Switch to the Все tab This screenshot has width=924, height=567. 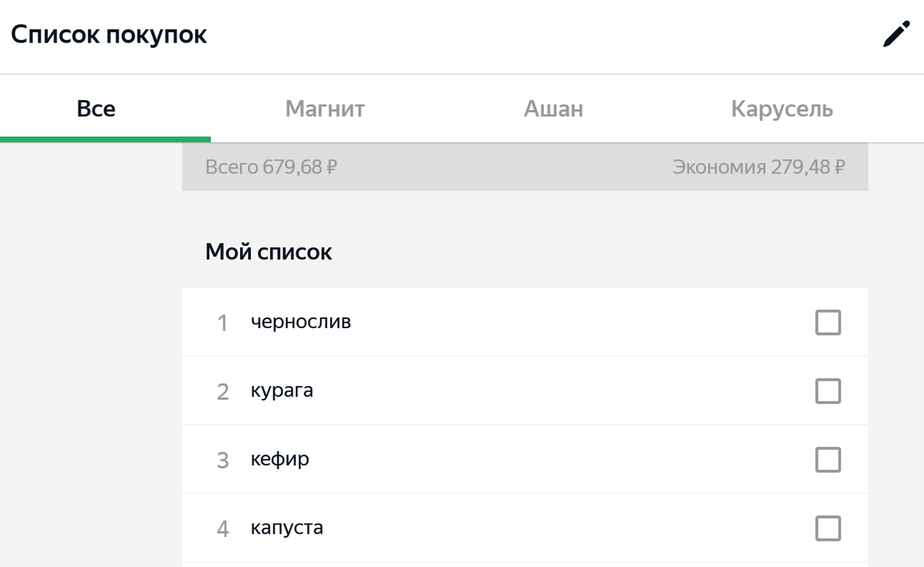96,109
